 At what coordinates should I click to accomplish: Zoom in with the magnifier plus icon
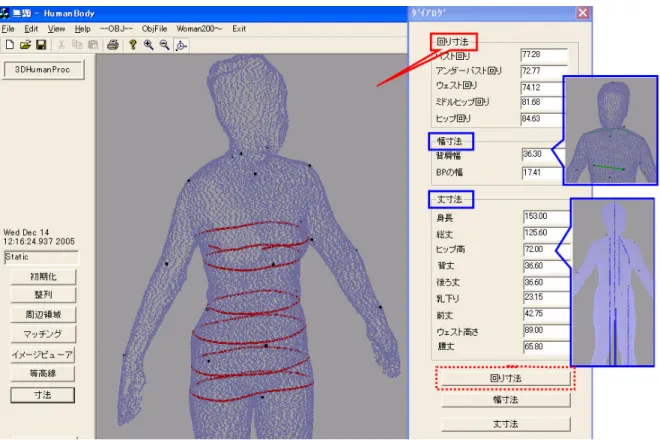(x=149, y=45)
